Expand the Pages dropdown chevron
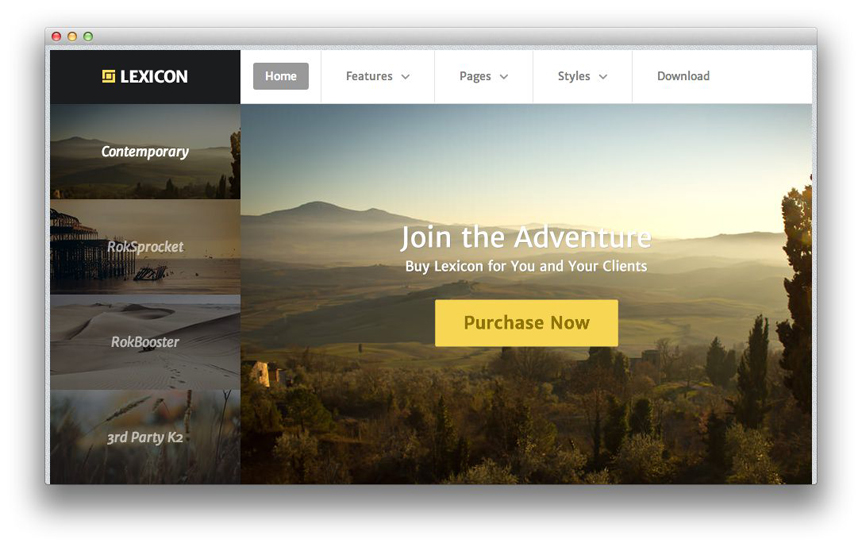Screen dimensions: 862x547 pos(504,77)
